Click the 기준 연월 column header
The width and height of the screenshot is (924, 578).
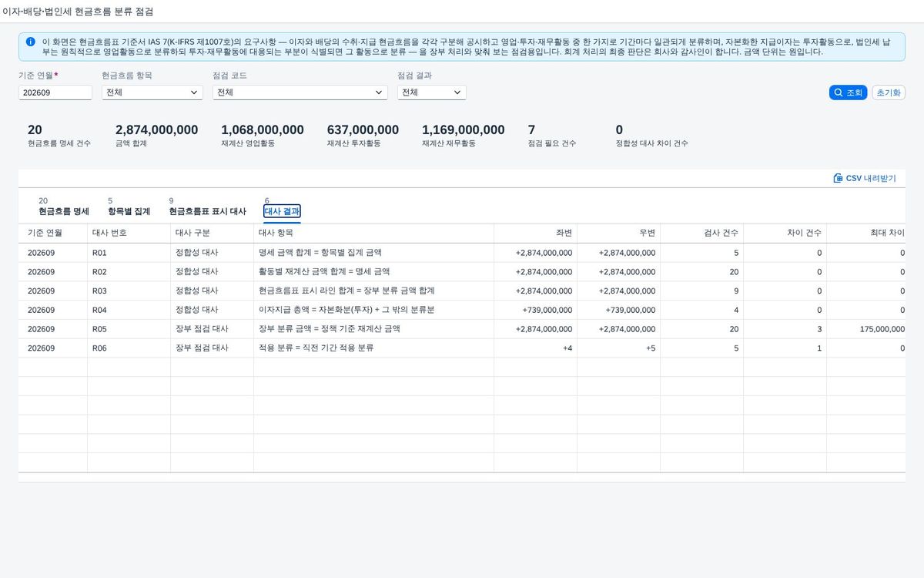pos(53,233)
